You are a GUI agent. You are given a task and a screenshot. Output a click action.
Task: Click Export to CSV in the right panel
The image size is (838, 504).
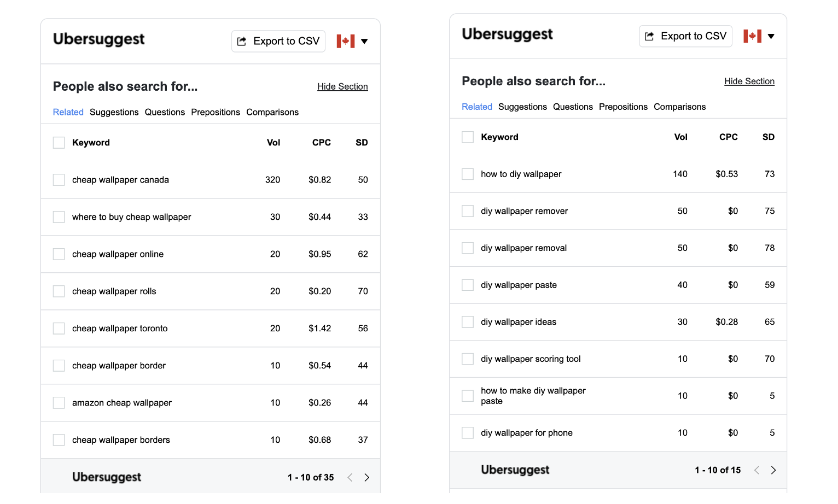point(686,36)
